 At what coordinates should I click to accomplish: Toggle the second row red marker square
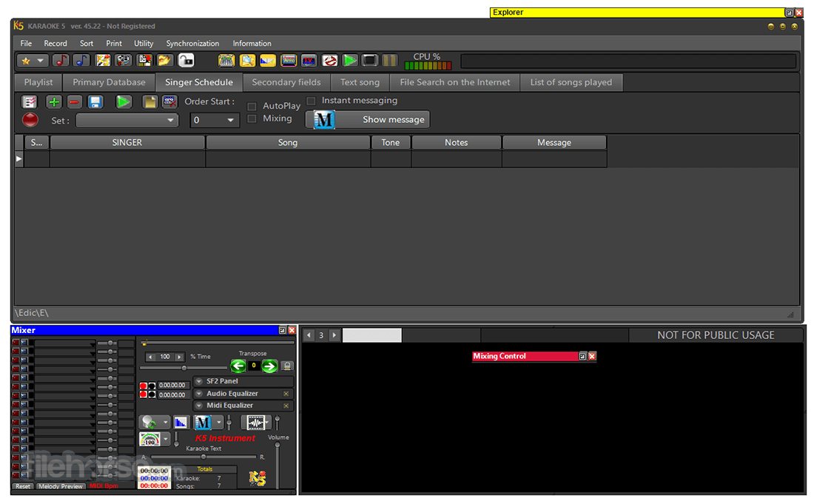click(x=144, y=394)
